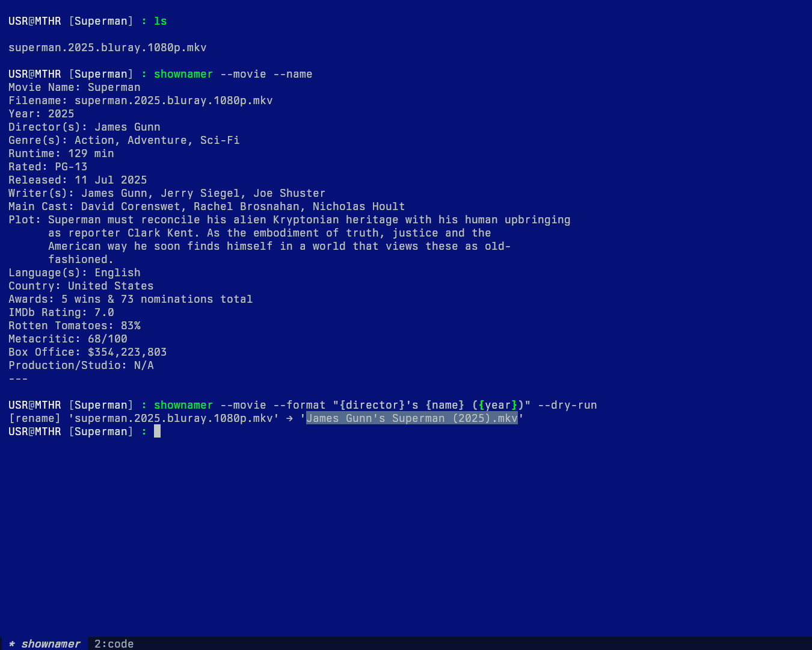Click the 'Production/Studio: N/A' line
Screen dimensions: 812x650
81,365
